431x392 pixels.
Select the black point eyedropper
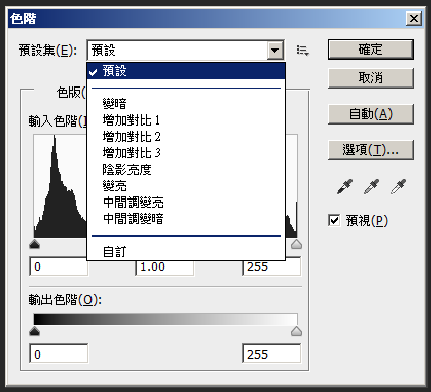pyautogui.click(x=345, y=186)
